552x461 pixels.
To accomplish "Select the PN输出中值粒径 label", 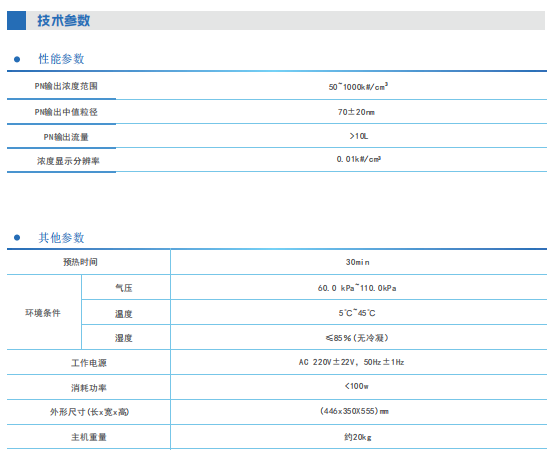I will tap(66, 112).
